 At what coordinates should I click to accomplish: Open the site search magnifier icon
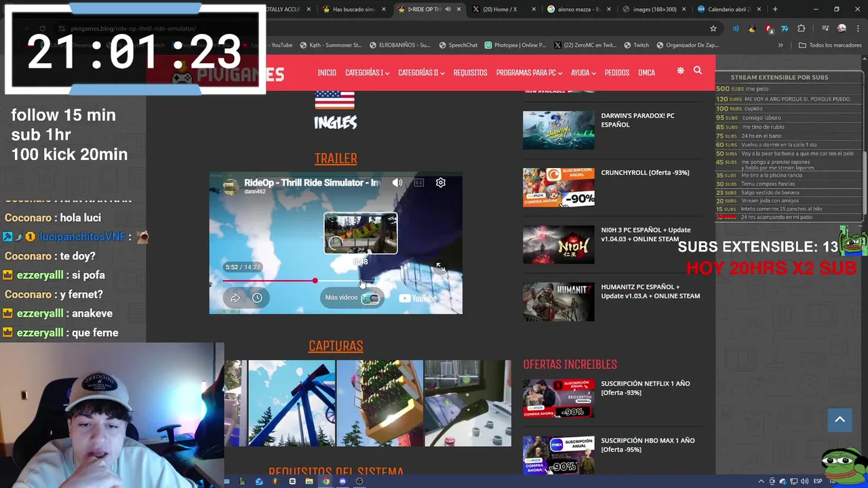[697, 70]
